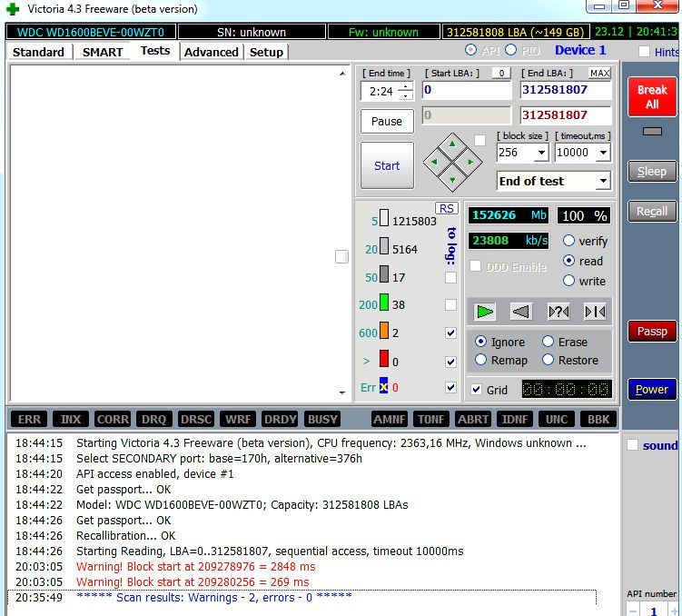Click the down arrow of navigation diamond

452,180
